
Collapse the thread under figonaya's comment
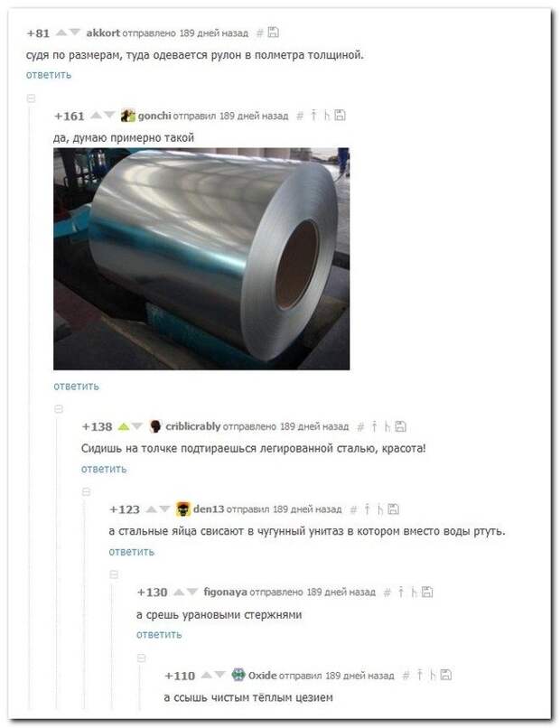pyautogui.click(x=141, y=658)
